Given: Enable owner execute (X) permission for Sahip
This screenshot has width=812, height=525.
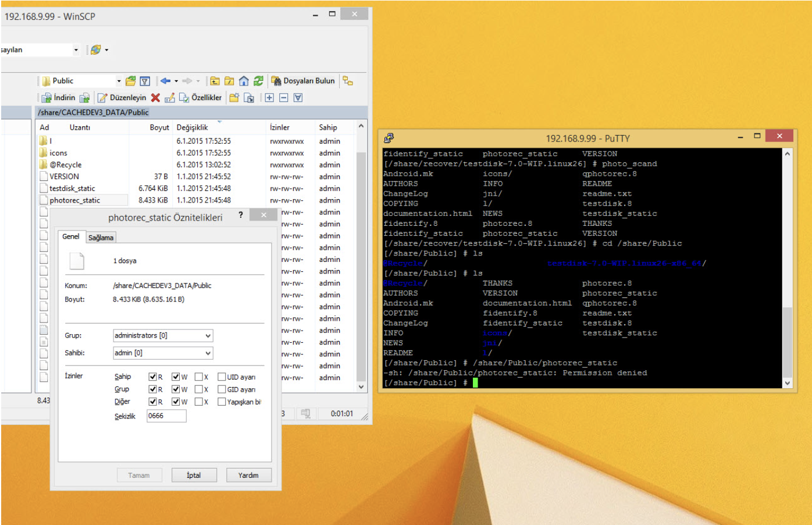Looking at the screenshot, I should tap(199, 377).
